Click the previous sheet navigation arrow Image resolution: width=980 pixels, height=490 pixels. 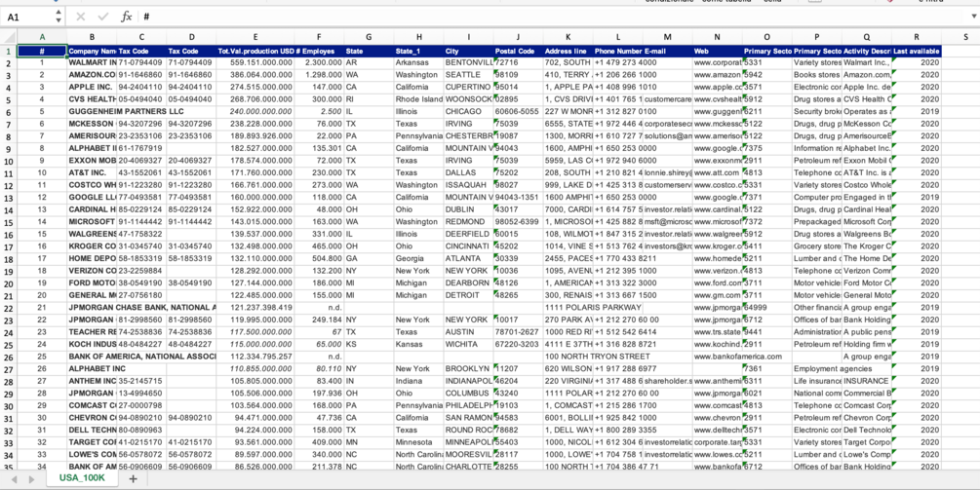[15, 478]
